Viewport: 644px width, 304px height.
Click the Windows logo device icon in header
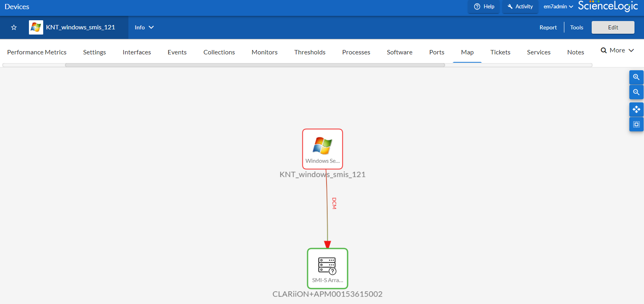36,27
